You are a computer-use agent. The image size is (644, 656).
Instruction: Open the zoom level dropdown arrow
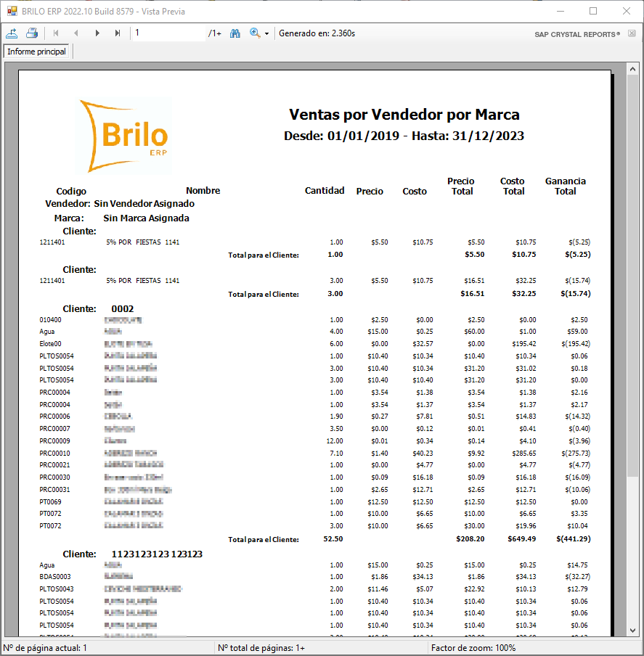(266, 33)
